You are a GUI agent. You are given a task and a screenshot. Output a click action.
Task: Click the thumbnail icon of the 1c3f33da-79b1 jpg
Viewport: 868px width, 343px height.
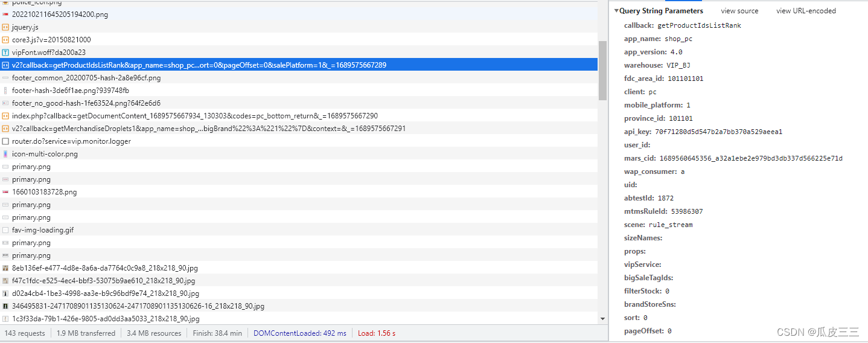tap(5, 319)
